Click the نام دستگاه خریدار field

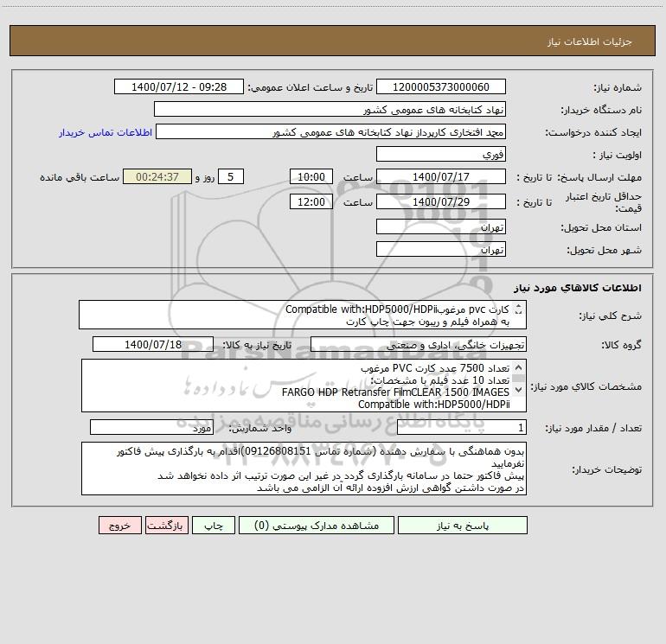(330, 109)
